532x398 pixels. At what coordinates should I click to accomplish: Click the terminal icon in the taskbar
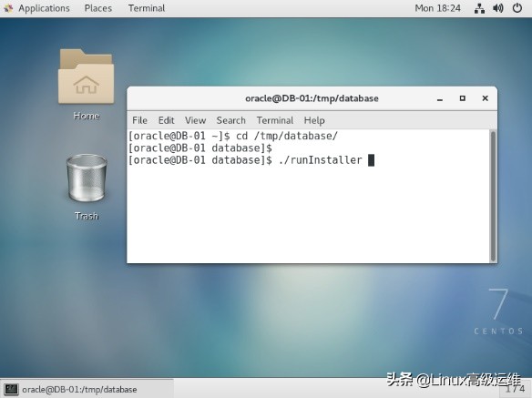coord(11,389)
